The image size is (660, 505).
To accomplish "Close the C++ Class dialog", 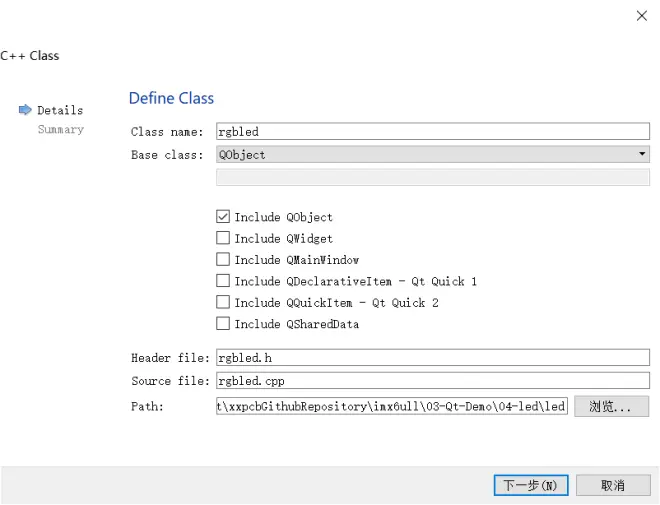I will click(641, 16).
